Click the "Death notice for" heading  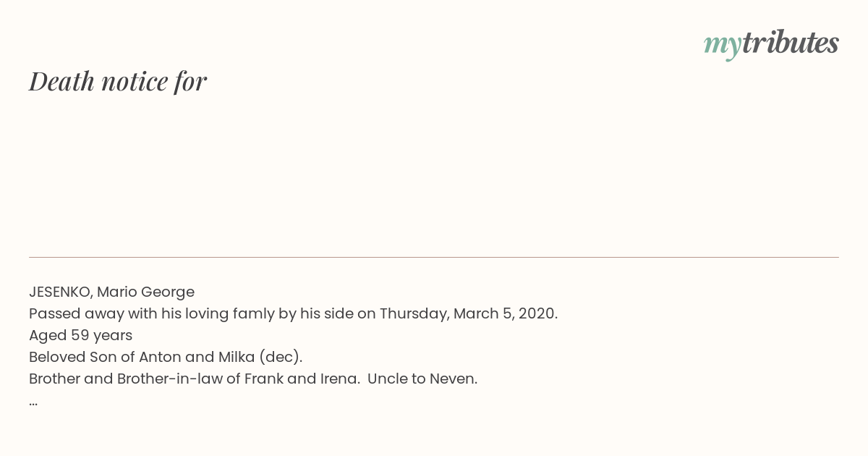[118, 81]
